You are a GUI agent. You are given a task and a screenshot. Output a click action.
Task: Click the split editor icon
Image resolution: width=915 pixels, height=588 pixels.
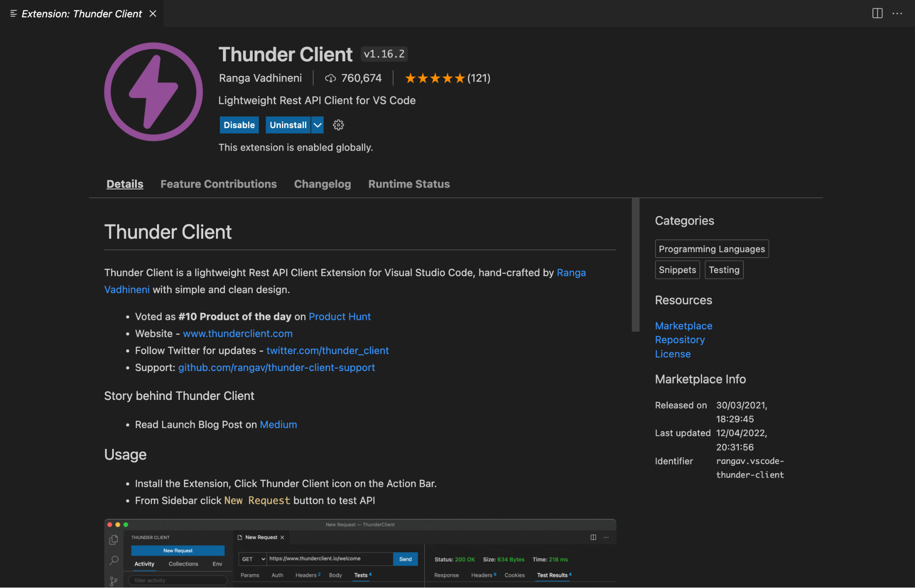coord(877,13)
